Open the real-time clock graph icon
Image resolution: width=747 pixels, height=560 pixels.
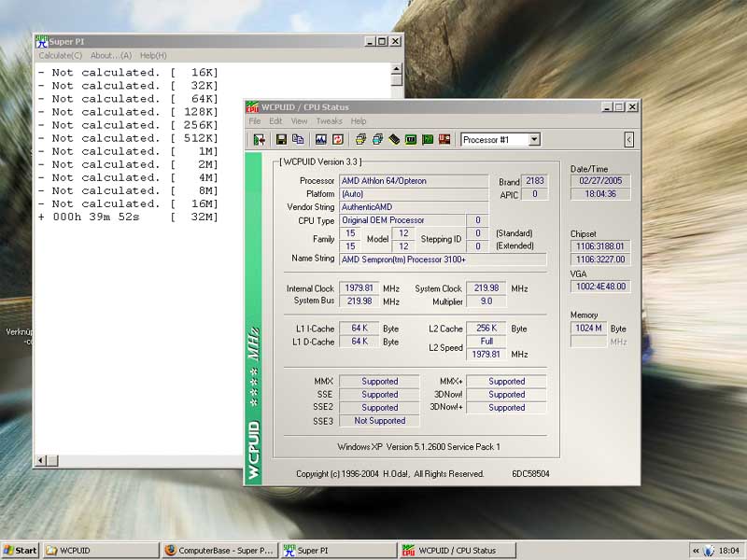[320, 139]
